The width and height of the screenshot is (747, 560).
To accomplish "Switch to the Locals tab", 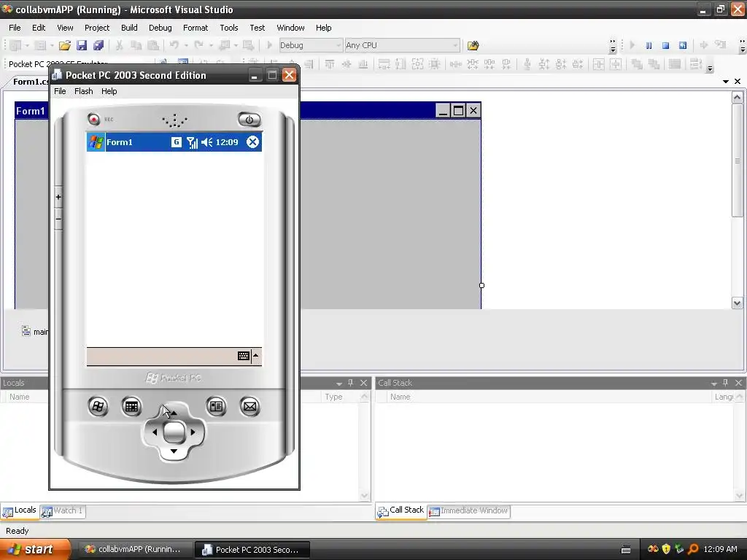I will [20, 510].
